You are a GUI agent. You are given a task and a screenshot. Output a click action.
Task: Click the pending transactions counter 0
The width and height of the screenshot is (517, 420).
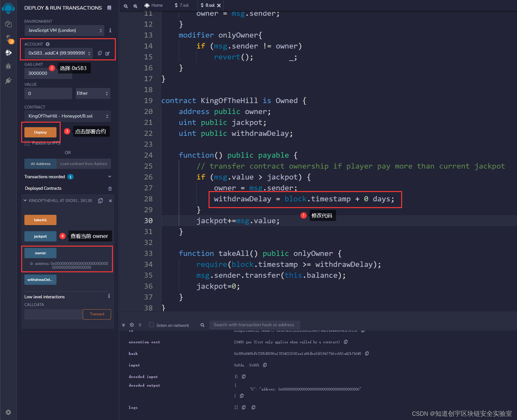140,325
